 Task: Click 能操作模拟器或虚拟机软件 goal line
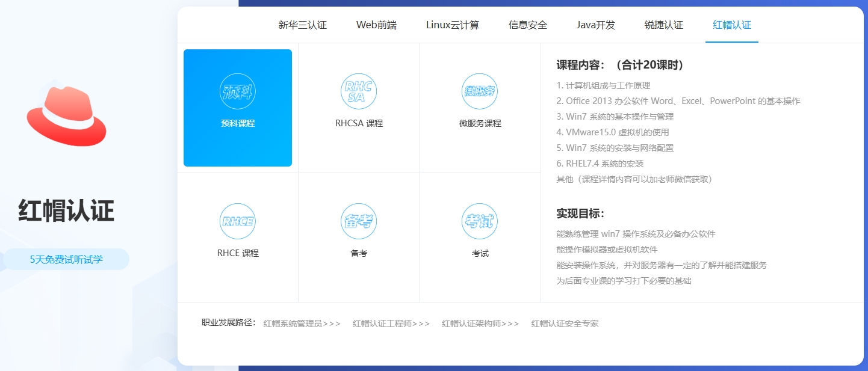click(607, 250)
